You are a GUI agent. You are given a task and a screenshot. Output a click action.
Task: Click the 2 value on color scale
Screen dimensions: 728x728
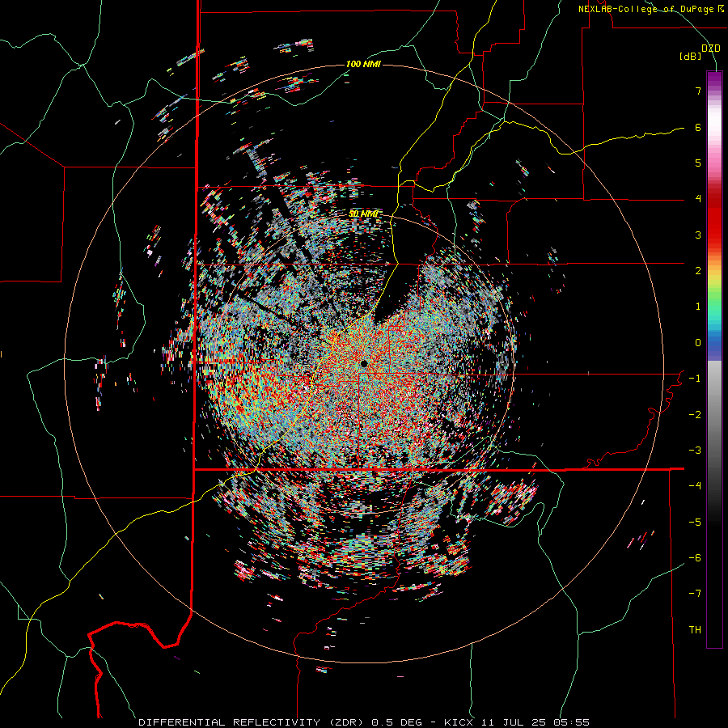point(698,271)
